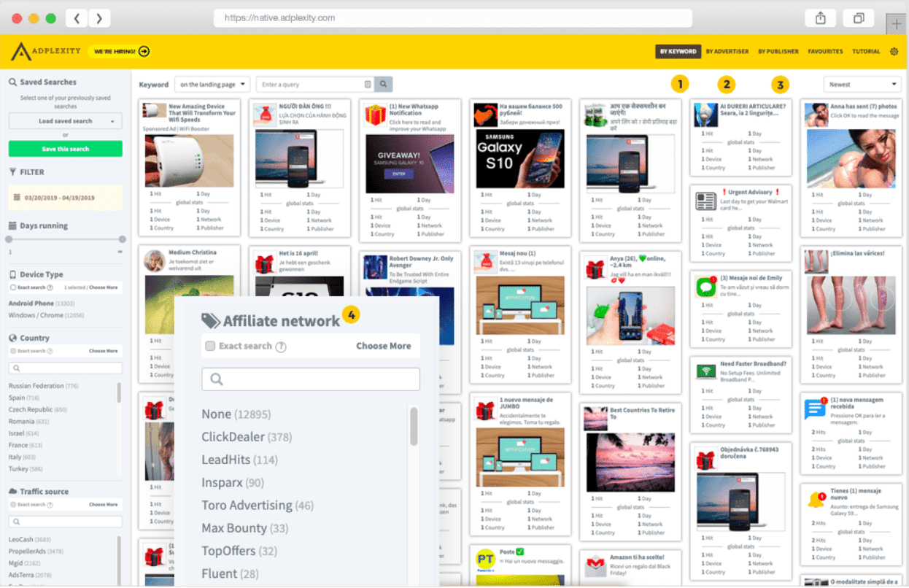Click the Enter a query input field
This screenshot has height=588, width=909.
[x=316, y=85]
